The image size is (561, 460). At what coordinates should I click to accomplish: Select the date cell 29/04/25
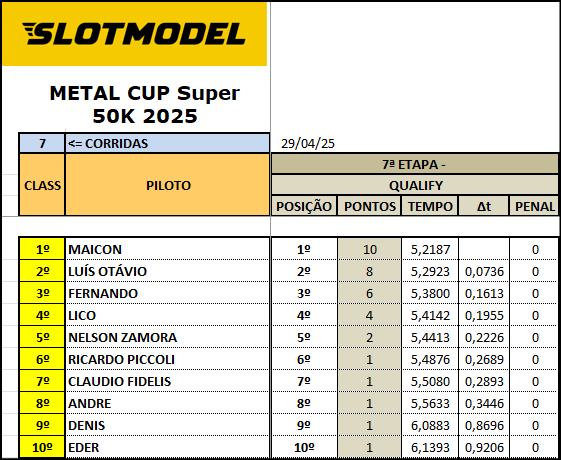tap(308, 143)
